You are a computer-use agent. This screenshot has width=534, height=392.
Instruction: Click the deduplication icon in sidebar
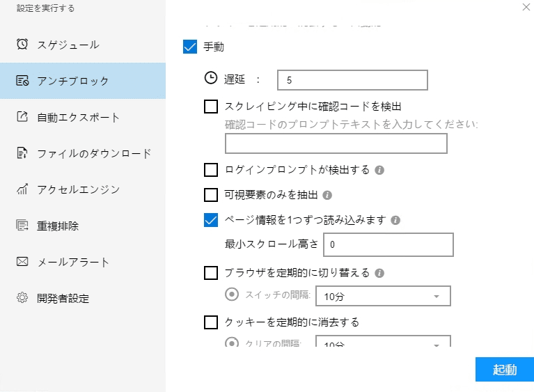point(22,226)
